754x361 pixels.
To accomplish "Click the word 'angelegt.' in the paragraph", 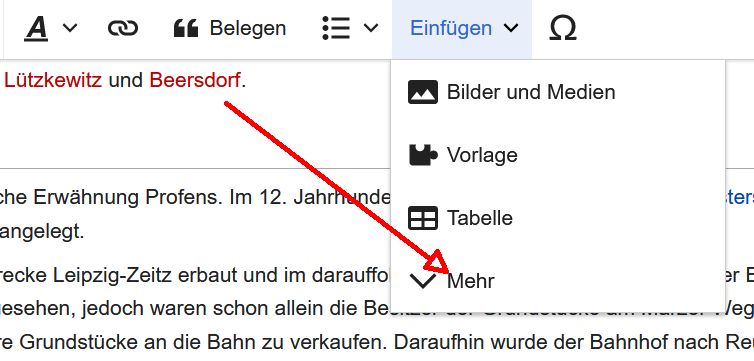I will tap(42, 233).
